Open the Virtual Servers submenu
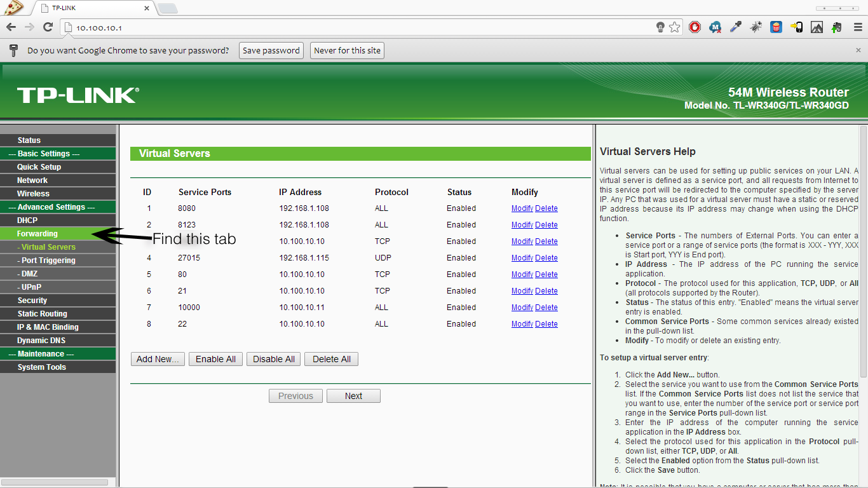868x488 pixels. 58,247
